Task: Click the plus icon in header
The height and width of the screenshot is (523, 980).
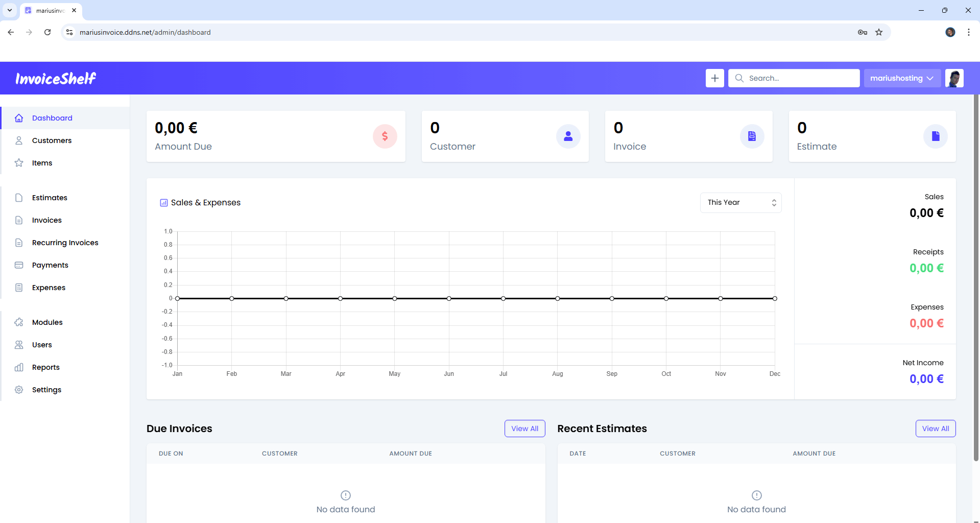Action: click(x=714, y=78)
